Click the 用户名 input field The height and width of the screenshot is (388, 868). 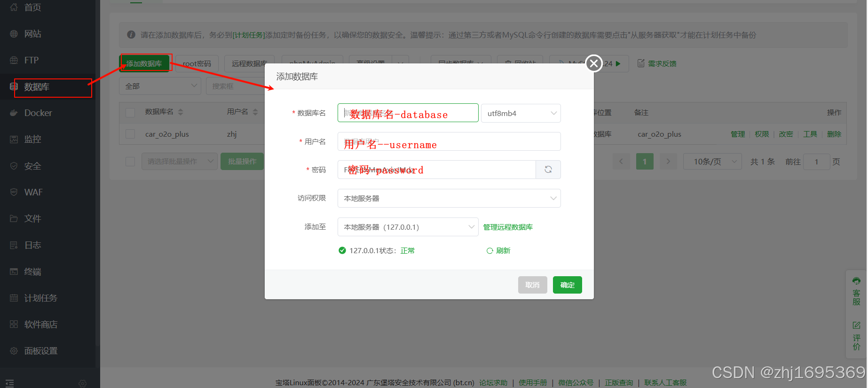click(x=449, y=141)
